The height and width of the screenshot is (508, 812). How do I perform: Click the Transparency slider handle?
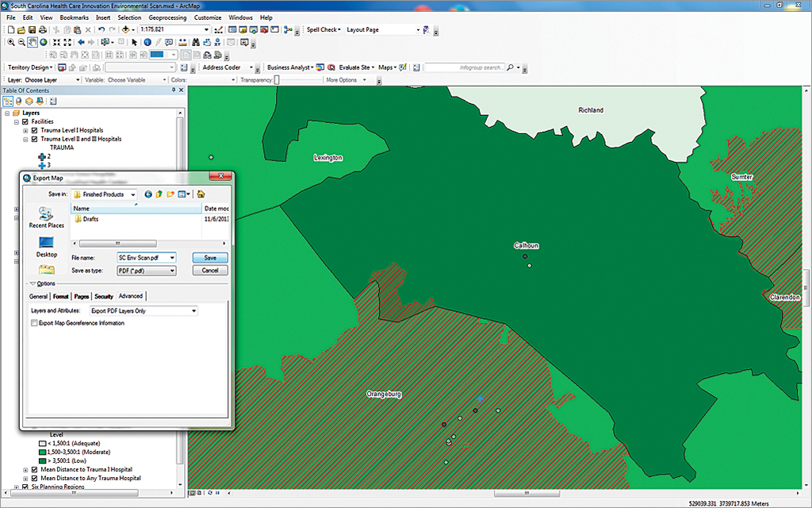[x=276, y=80]
